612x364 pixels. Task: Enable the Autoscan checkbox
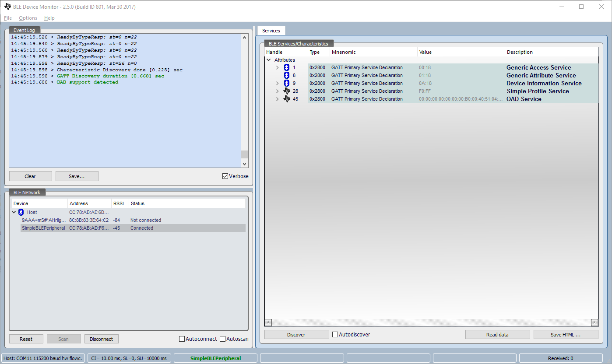pyautogui.click(x=223, y=339)
